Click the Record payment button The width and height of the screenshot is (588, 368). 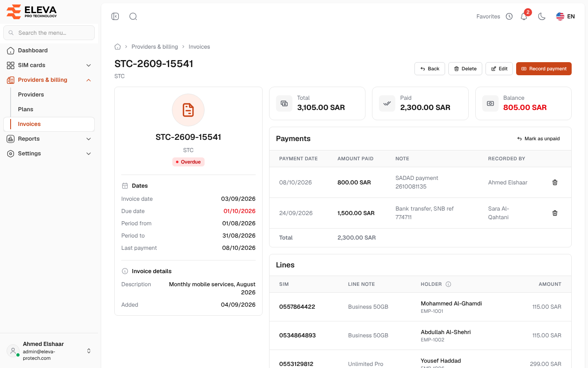coord(544,69)
